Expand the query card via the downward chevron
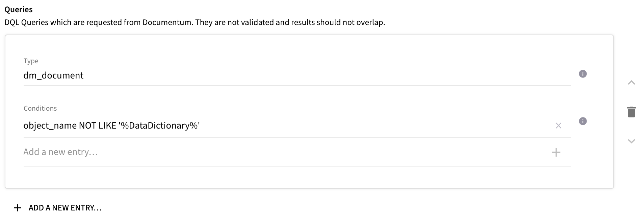This screenshot has width=644, height=224. pos(631,141)
